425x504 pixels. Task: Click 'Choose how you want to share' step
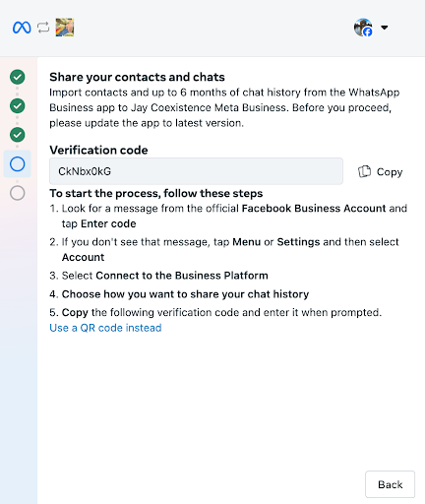tap(185, 294)
